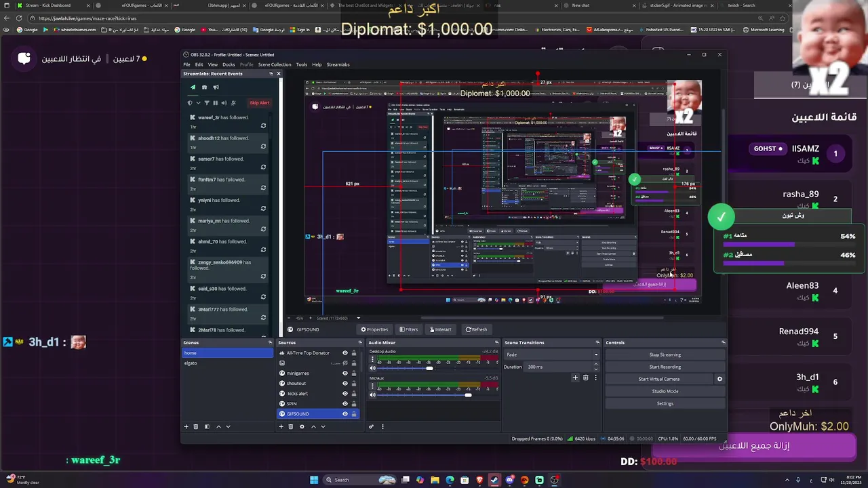This screenshot has height=488, width=868.
Task: Open selected source properties gear icon
Action: (302, 426)
